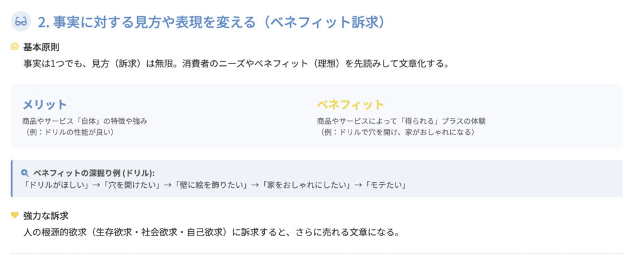Click the glasses icon beside the heading
This screenshot has width=644, height=267.
21,22
